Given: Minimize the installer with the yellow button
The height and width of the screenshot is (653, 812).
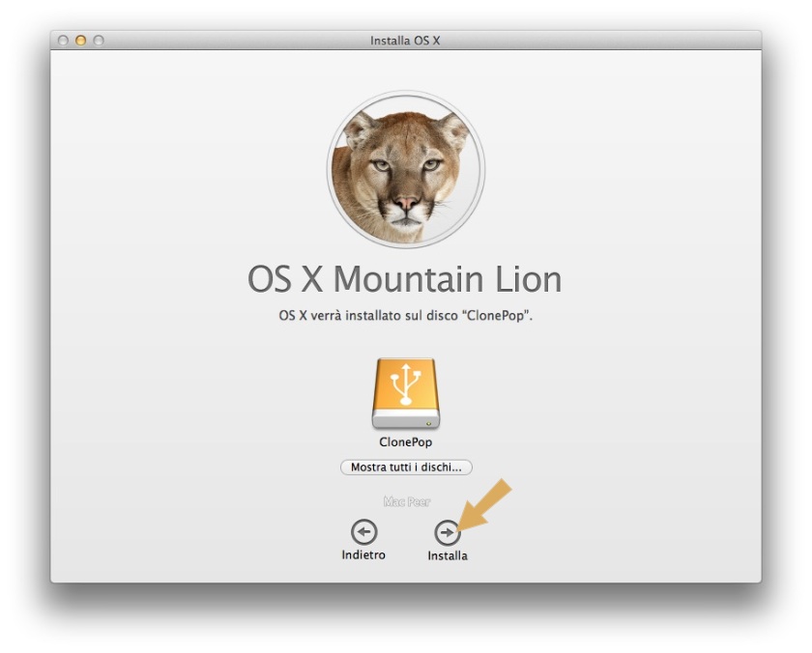Looking at the screenshot, I should coord(81,41).
